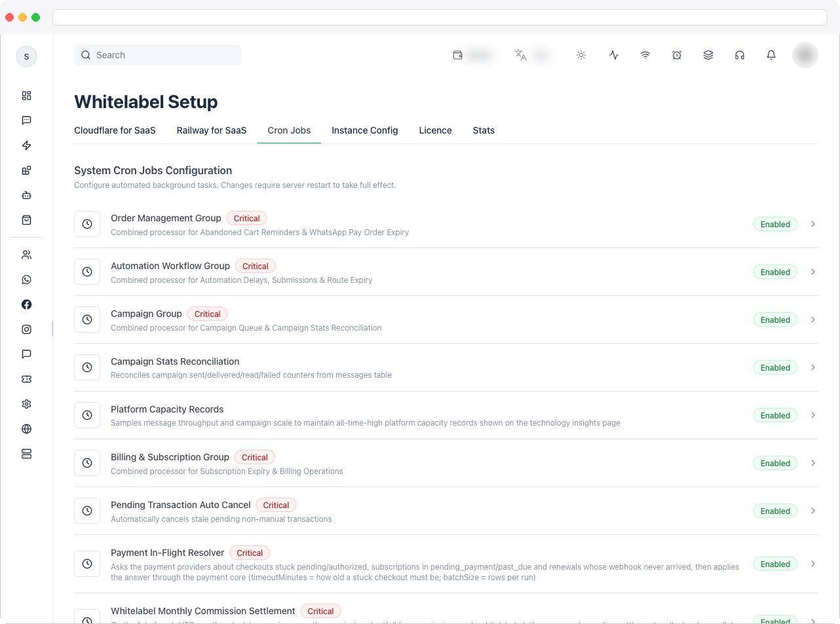Click the S workspace avatar in sidebar

[26, 56]
